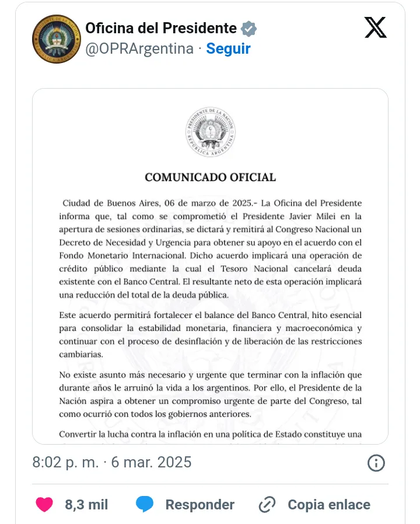Click the paragraph starting Este acuerdo permitirá
The image size is (420, 524).
210,334
